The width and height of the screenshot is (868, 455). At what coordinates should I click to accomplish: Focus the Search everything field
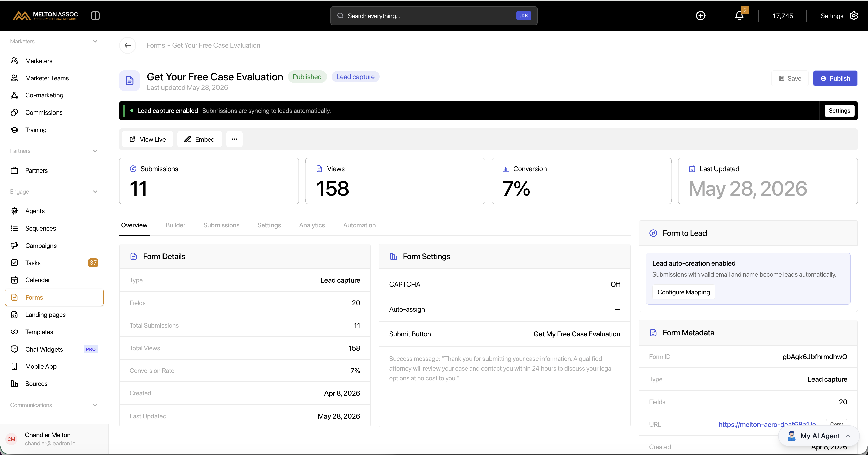[x=434, y=16]
